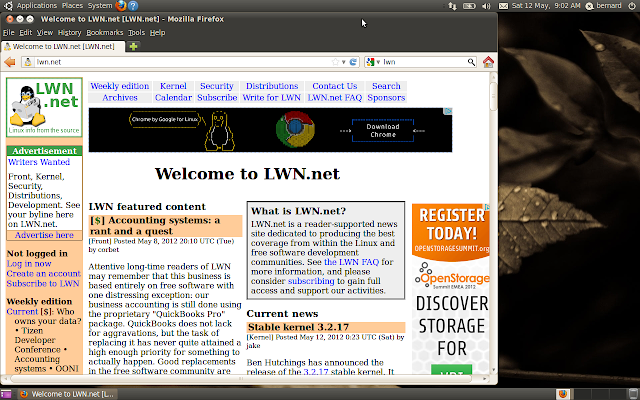Open the search engine selection dropdown arrow
This screenshot has width=640, height=400.
tap(378, 62)
